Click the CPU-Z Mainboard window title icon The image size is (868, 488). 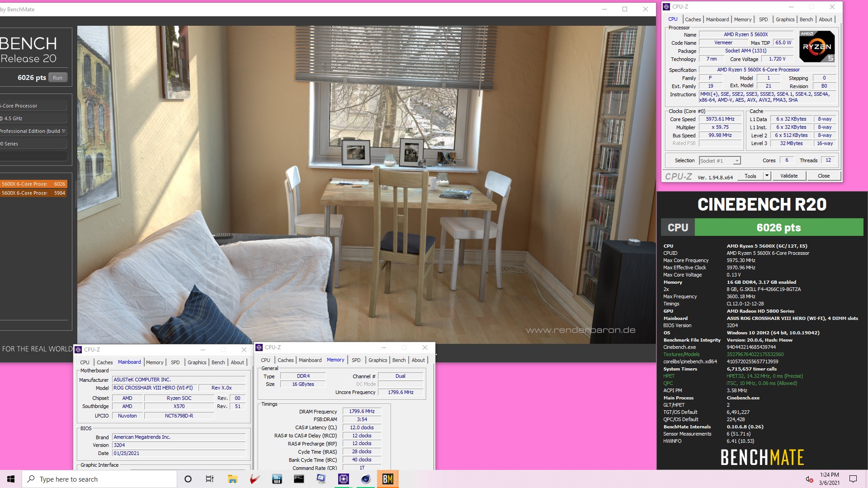79,350
